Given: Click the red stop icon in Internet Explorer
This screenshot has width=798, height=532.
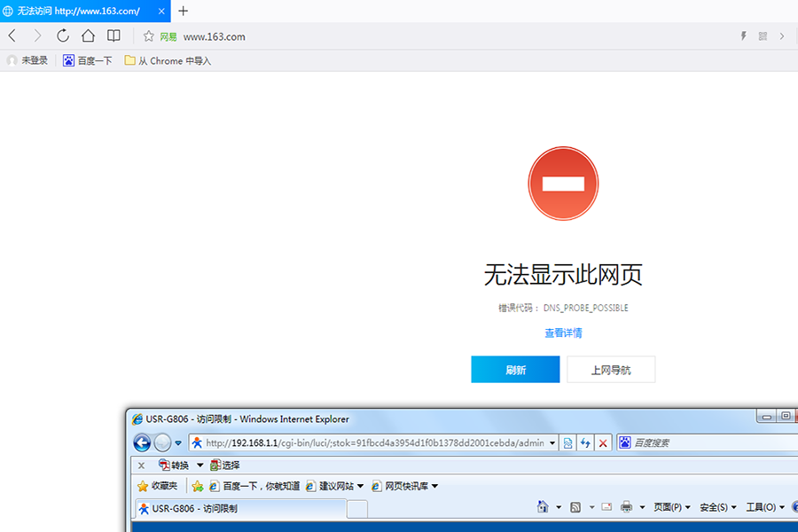Looking at the screenshot, I should click(603, 442).
